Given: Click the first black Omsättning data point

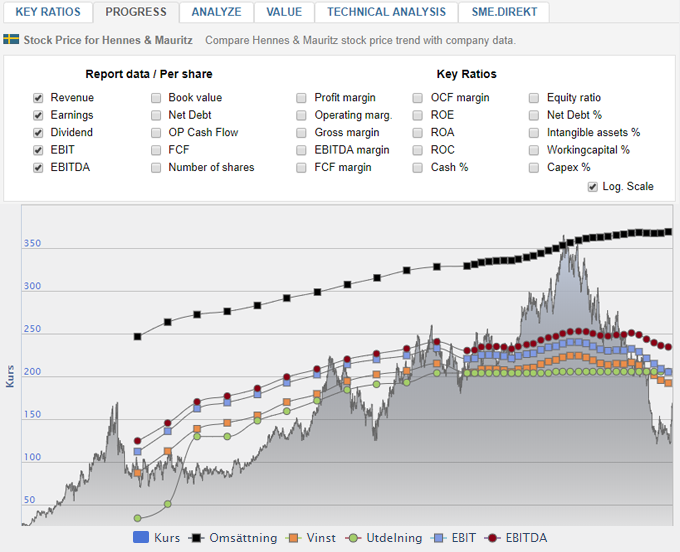Looking at the screenshot, I should tap(137, 336).
